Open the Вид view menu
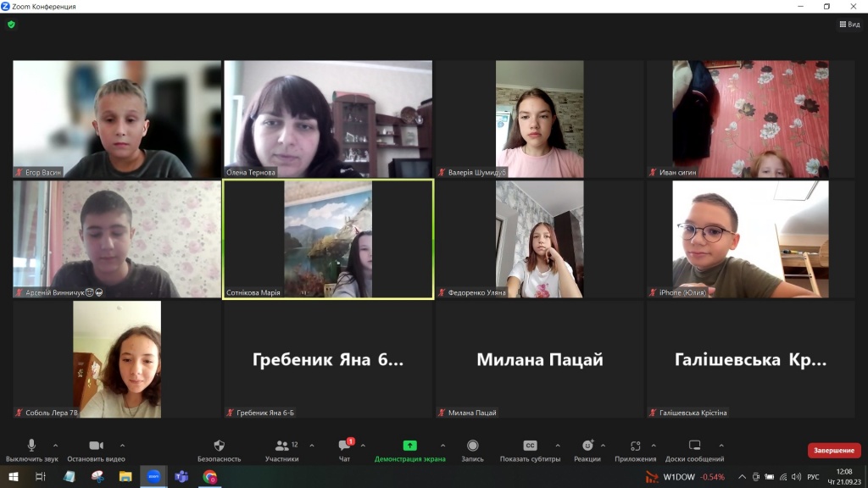868x488 pixels. [x=849, y=25]
